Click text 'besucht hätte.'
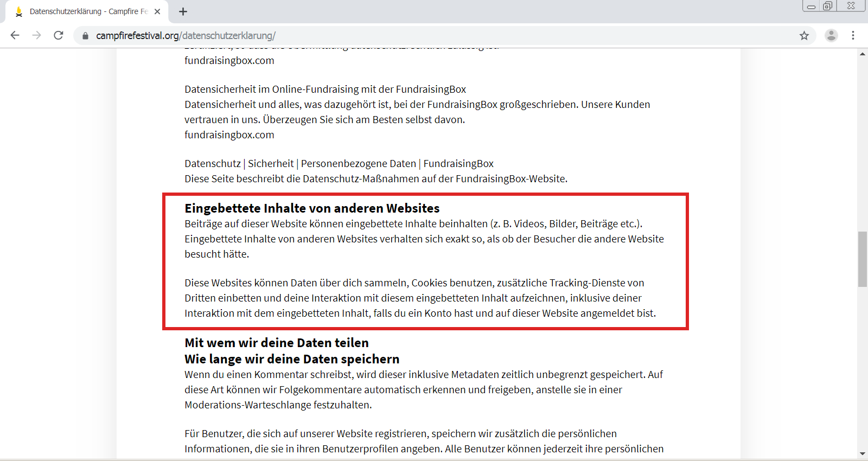Screen dimensions: 868x461 (x=217, y=254)
